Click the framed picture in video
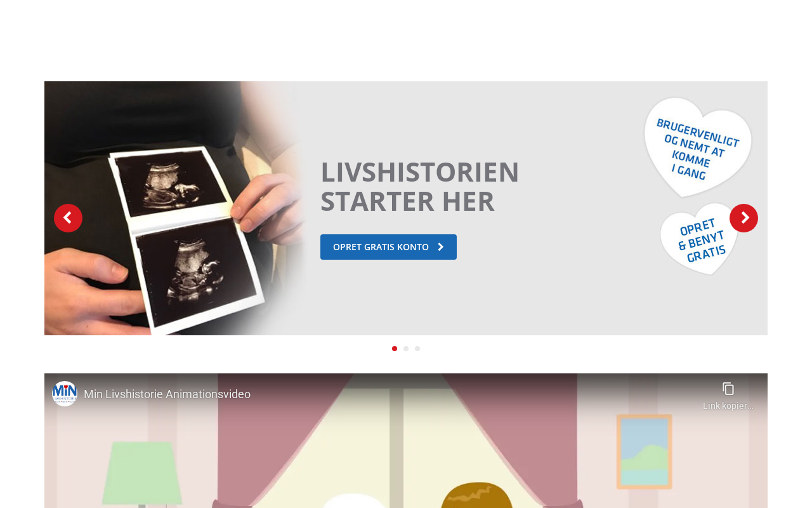The height and width of the screenshot is (508, 812). pos(644,451)
